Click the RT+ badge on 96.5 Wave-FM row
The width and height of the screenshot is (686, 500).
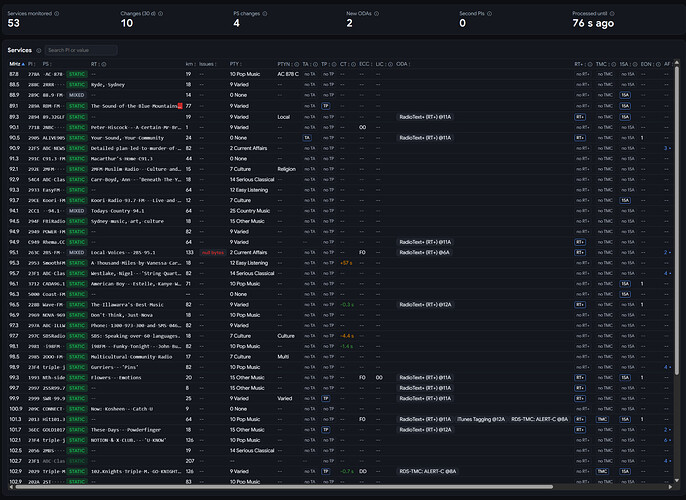pyautogui.click(x=580, y=304)
